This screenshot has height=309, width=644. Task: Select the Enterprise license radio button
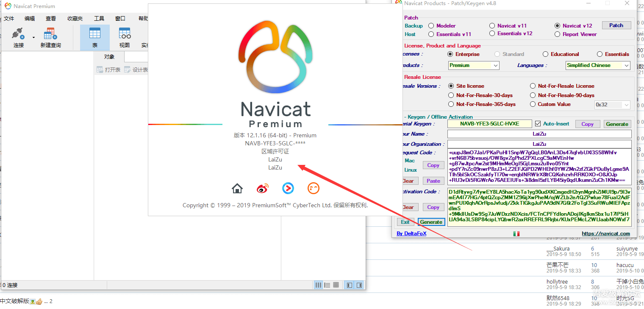point(450,54)
